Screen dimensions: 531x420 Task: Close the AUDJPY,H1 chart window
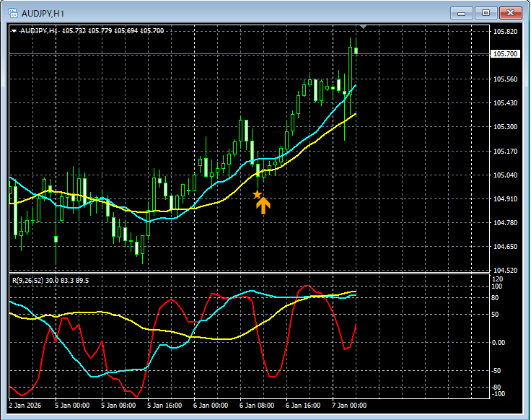tap(510, 13)
